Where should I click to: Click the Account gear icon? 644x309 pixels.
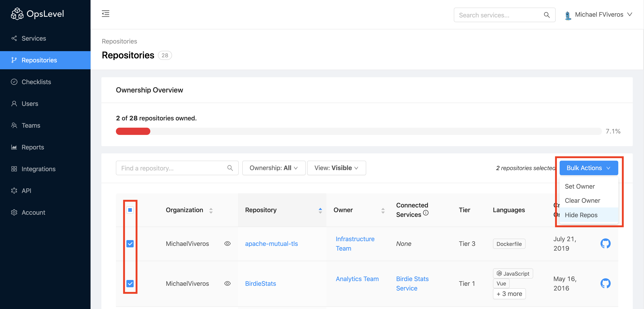point(14,213)
